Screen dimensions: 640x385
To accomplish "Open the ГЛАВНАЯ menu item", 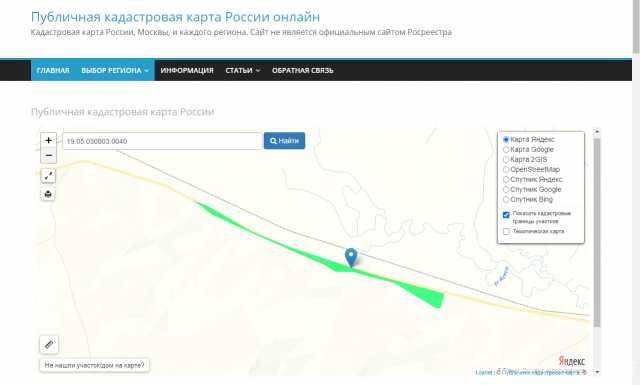I will click(53, 71).
